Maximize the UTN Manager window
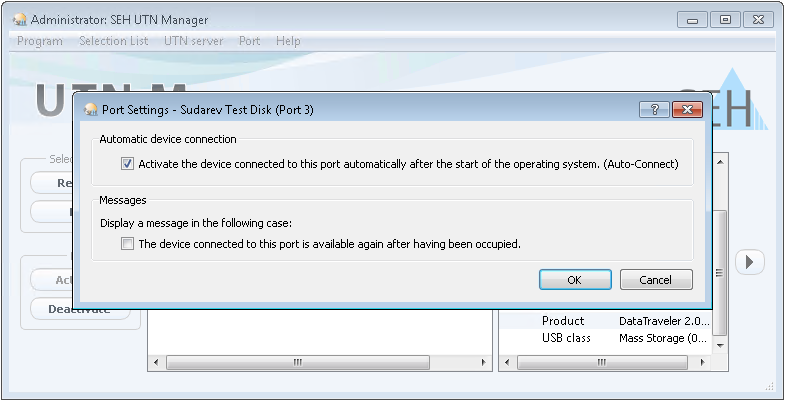The height and width of the screenshot is (402, 786). tap(724, 19)
